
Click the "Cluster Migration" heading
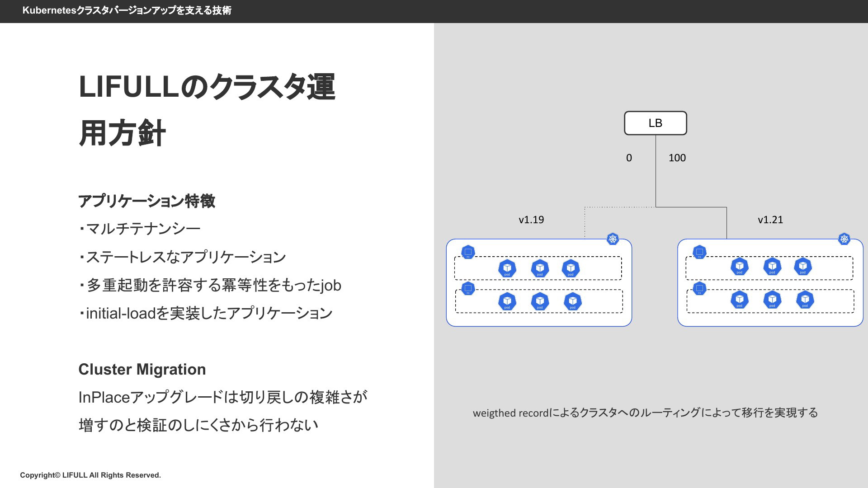click(142, 369)
